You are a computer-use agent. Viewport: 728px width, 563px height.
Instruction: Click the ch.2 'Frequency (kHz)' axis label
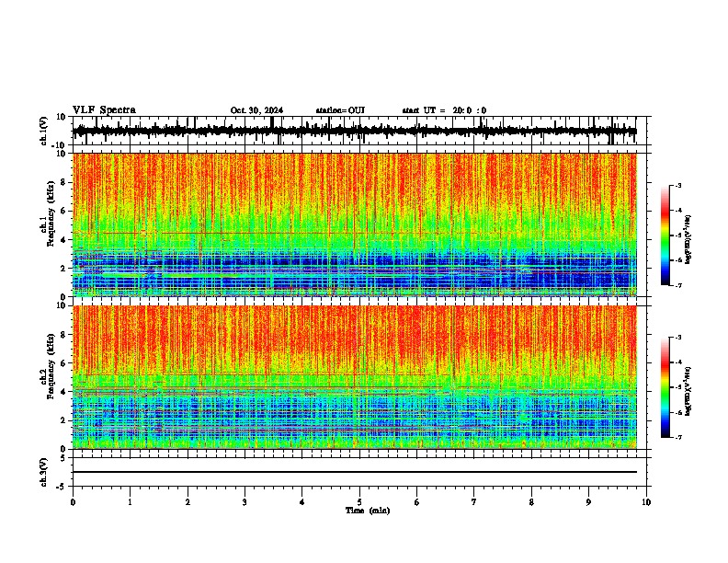point(51,366)
